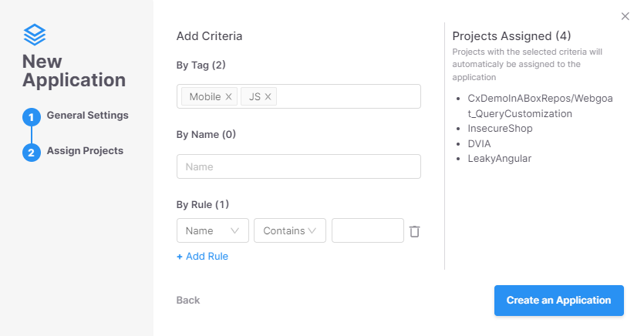Click the stacked layers application logo
This screenshot has height=336, width=644.
click(x=35, y=35)
